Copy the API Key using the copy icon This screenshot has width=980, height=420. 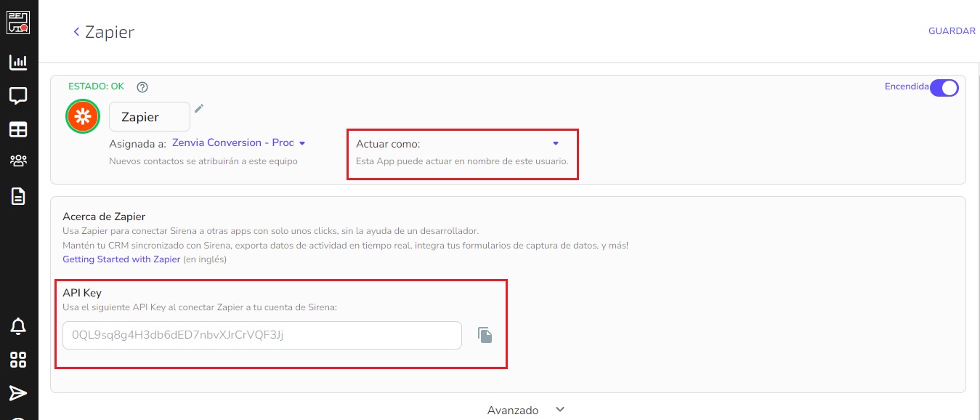(485, 335)
